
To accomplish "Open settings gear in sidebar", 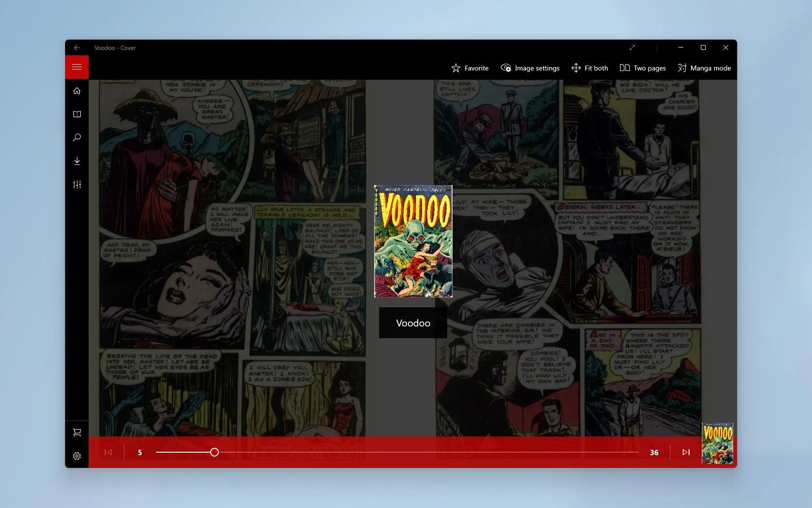I will click(x=77, y=456).
